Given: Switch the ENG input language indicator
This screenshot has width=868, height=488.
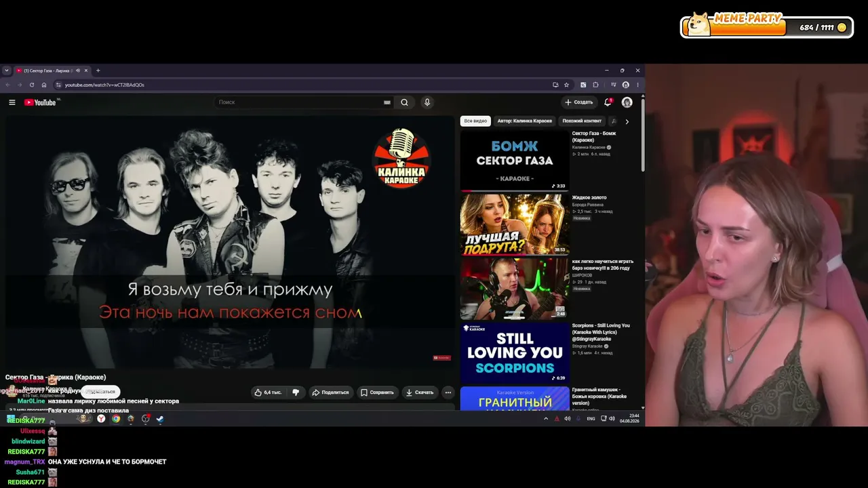Looking at the screenshot, I should tap(591, 419).
